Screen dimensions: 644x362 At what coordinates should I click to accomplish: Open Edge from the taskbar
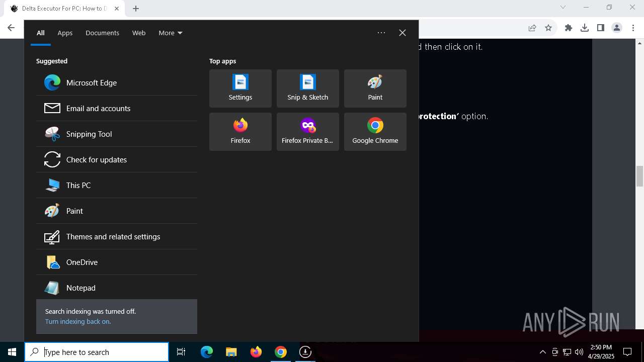[207, 352]
